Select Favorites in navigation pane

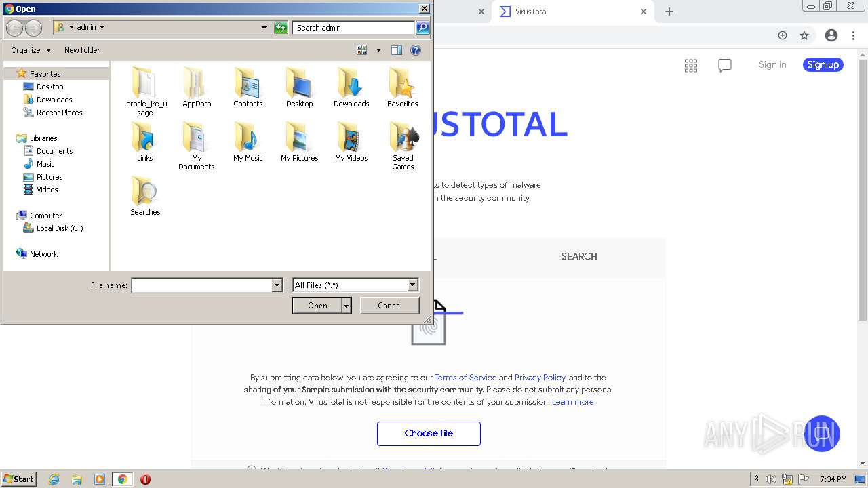click(45, 74)
